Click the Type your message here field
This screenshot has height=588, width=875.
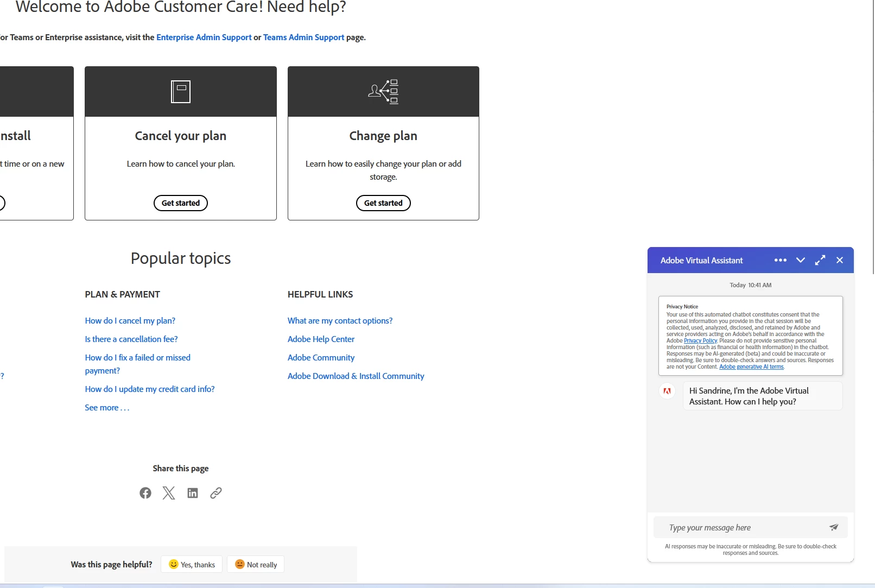point(750,528)
